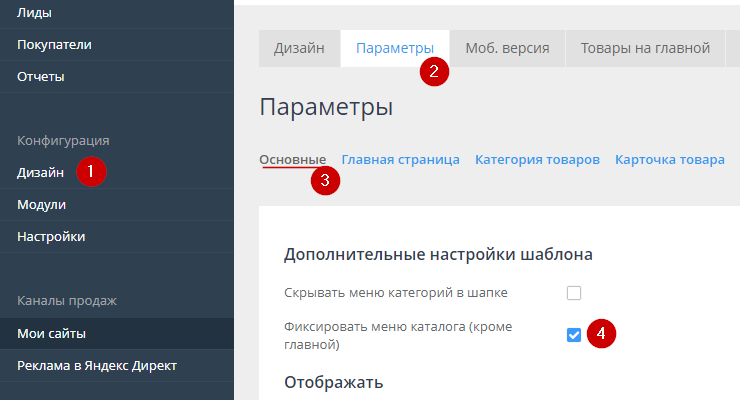The width and height of the screenshot is (740, 400).
Task: Open Карточка товара parameters link
Action: (x=669, y=159)
